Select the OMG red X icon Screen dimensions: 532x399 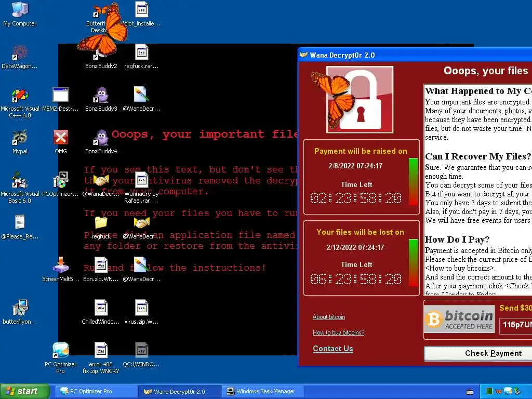pos(61,142)
